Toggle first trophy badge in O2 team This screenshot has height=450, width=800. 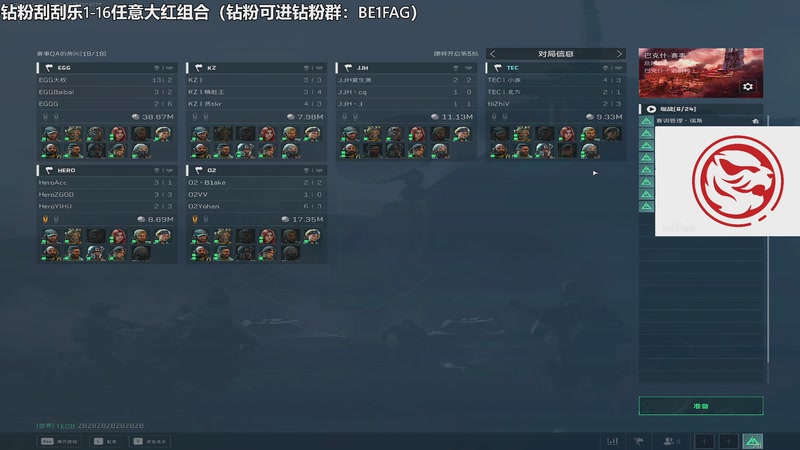point(195,219)
